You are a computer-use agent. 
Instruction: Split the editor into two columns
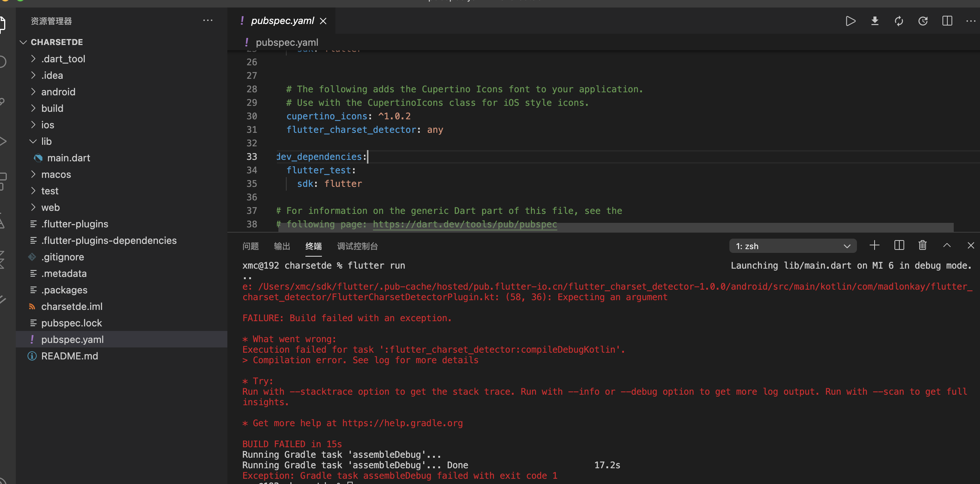(947, 21)
